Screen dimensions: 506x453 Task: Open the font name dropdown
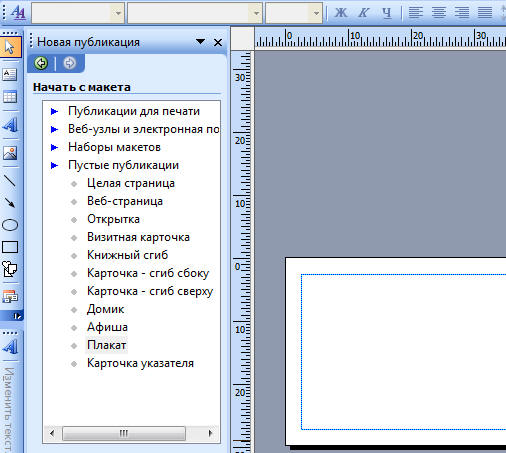[256, 13]
